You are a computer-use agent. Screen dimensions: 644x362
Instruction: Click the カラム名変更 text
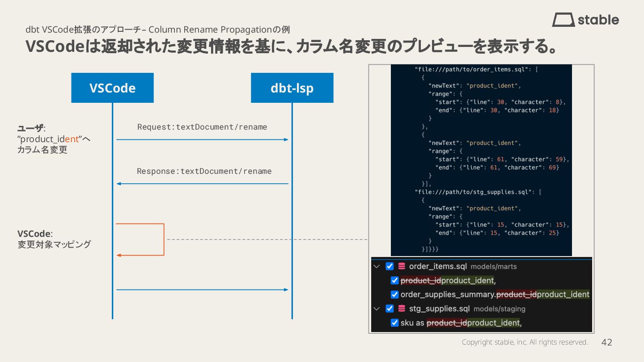tap(42, 150)
